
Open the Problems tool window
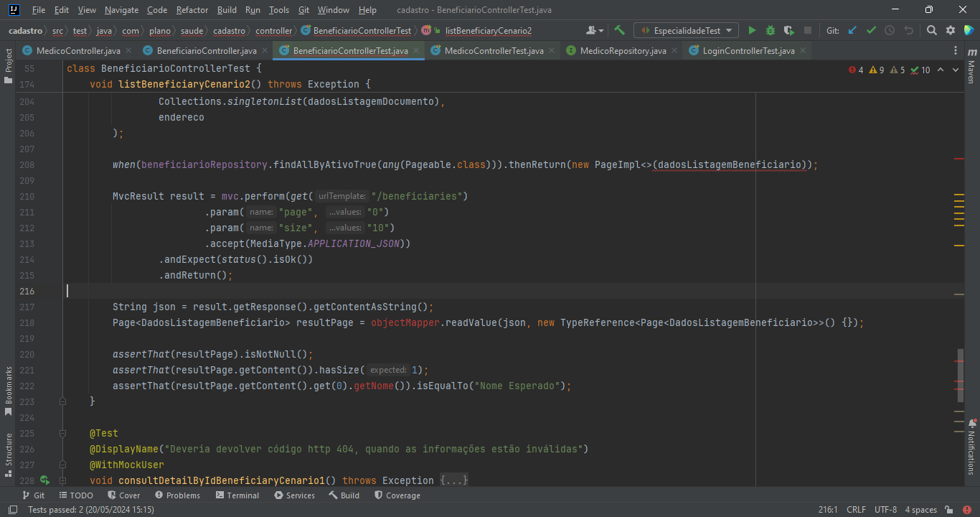pyautogui.click(x=177, y=495)
